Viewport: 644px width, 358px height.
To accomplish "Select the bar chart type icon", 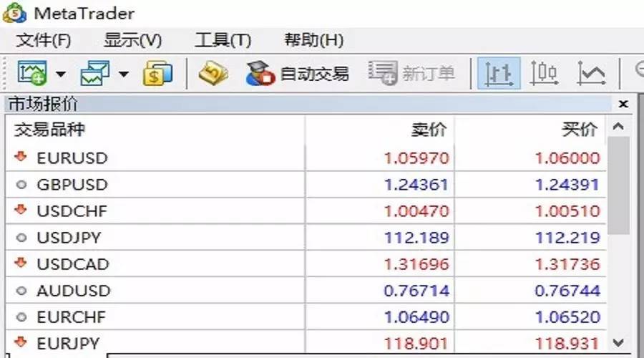I will coord(499,74).
